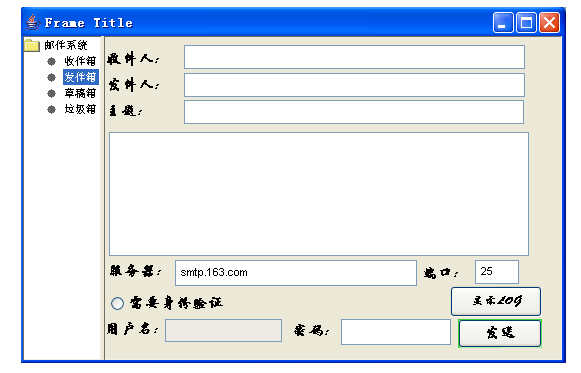Screen dimensions: 581x373
Task: Click the disabled 用户名 username field
Action: coord(223,330)
